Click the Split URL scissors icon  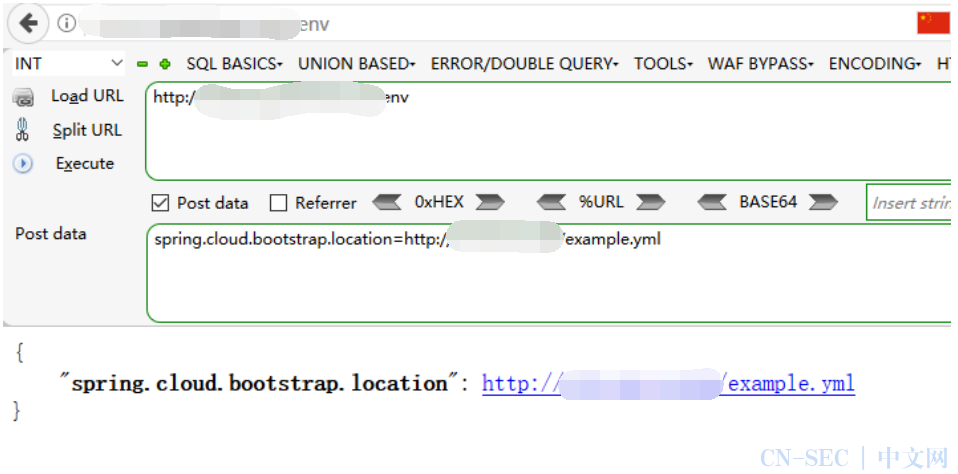[x=23, y=130]
